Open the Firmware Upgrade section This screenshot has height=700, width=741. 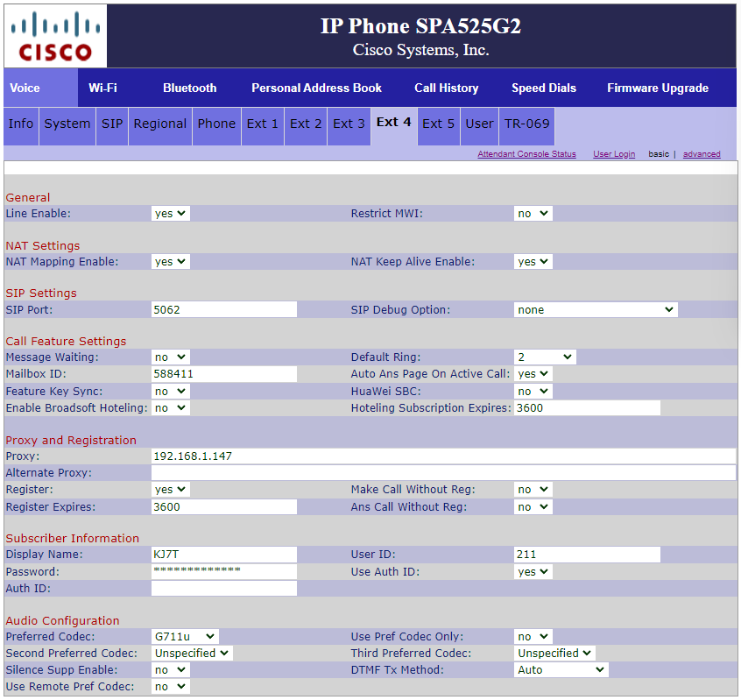pyautogui.click(x=658, y=88)
